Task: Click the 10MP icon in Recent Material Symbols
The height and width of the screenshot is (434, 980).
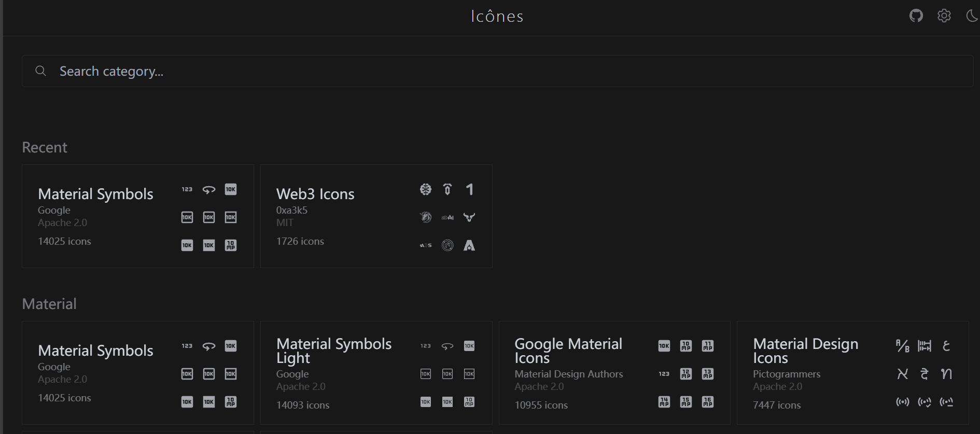Action: click(x=231, y=245)
